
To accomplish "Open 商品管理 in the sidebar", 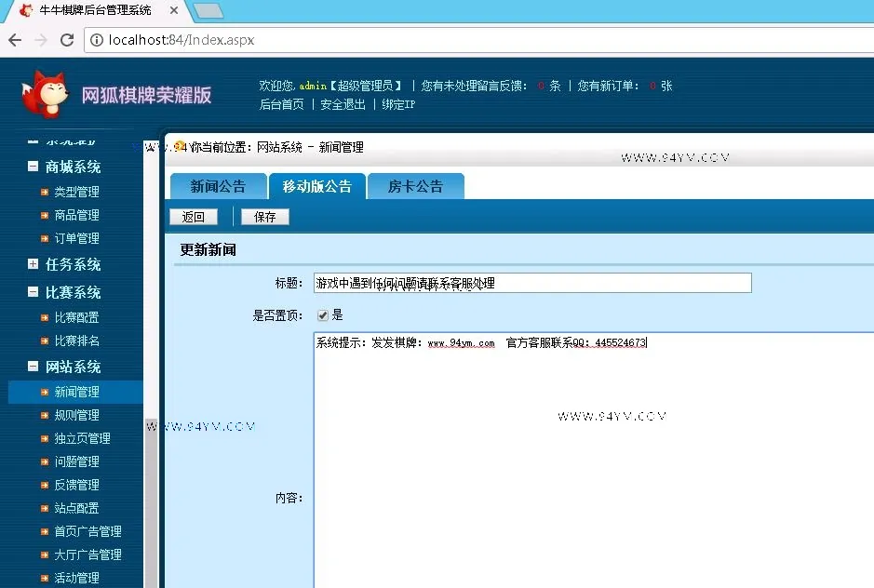I will tap(77, 216).
